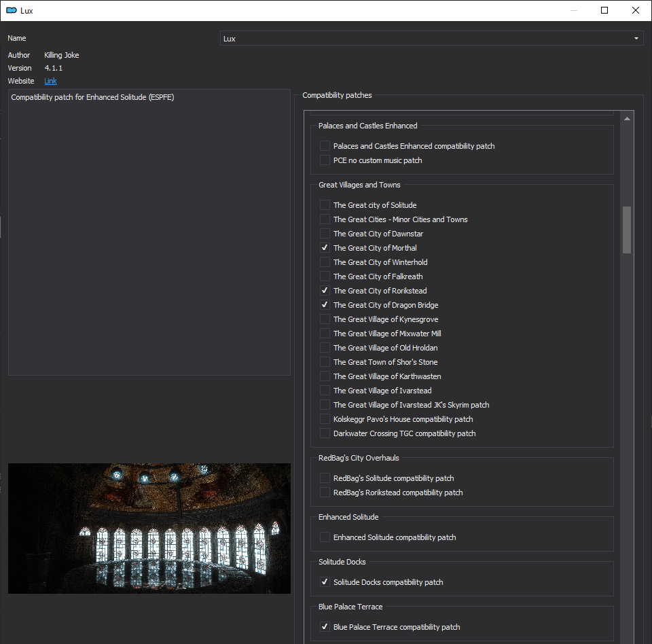The height and width of the screenshot is (644, 652).
Task: Check The Great City of Dawnstar
Action: [325, 234]
